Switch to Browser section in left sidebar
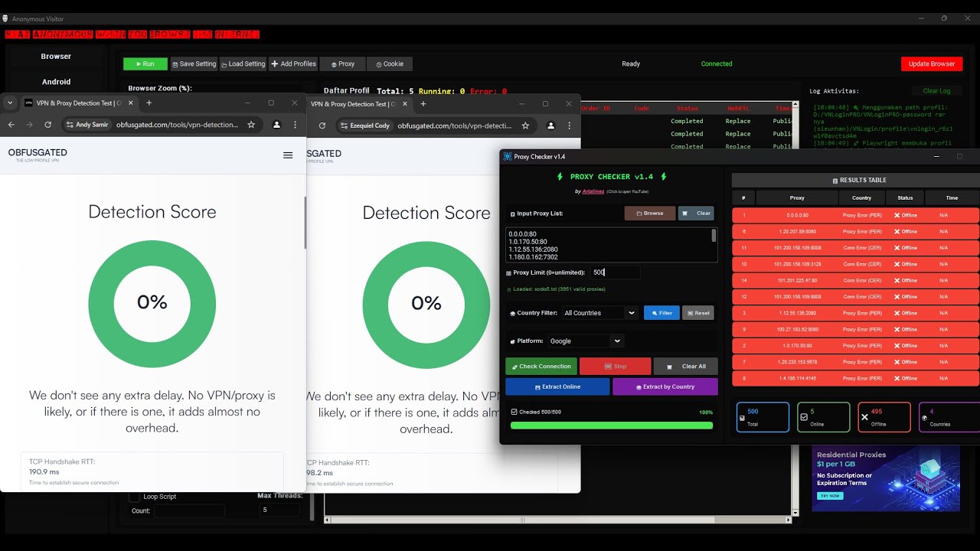980x551 pixels. pyautogui.click(x=56, y=57)
